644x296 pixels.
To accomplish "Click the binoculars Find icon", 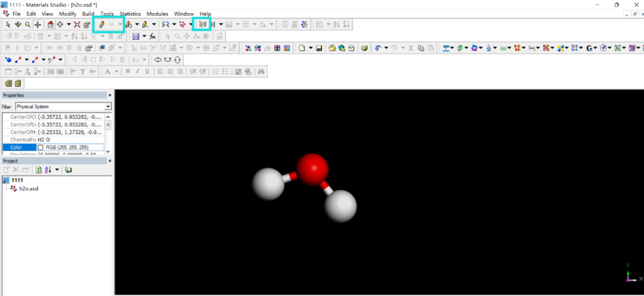I will pos(261,71).
